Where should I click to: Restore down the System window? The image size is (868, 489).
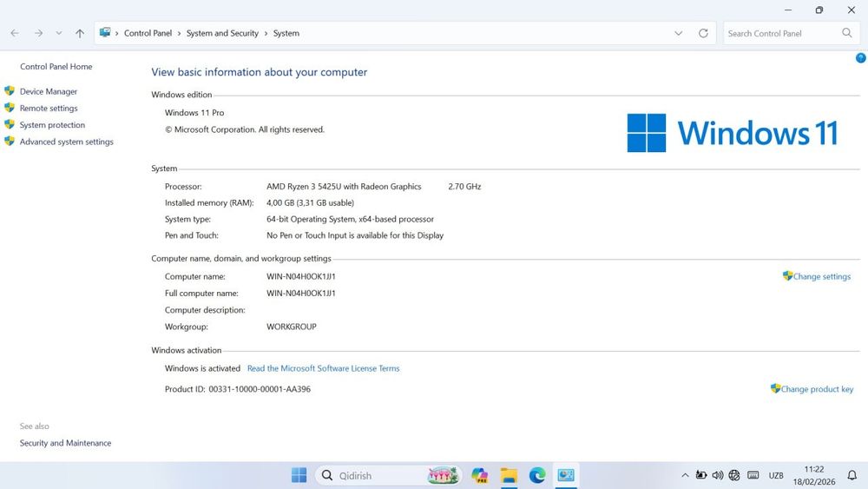tap(819, 10)
